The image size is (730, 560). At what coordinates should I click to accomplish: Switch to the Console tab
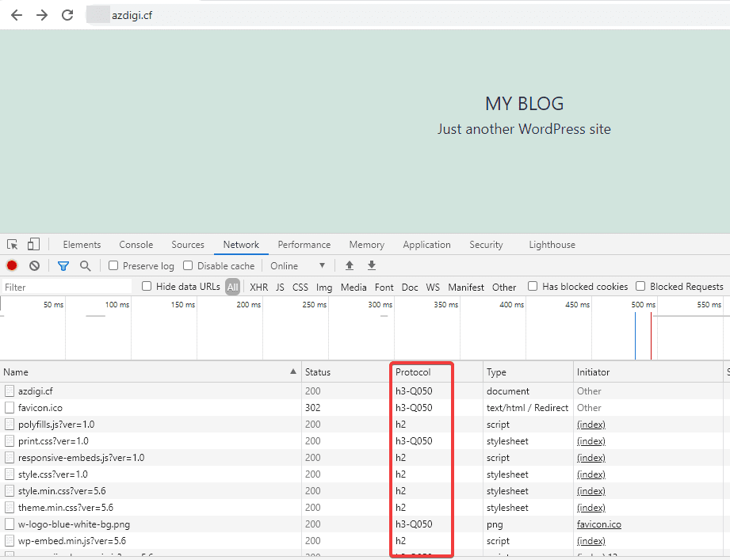136,244
